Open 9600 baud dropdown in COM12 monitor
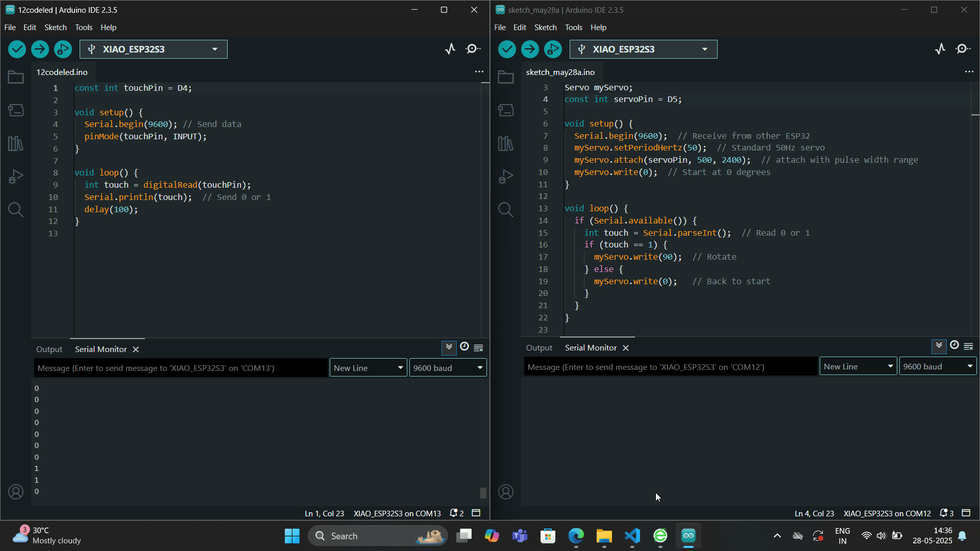Screen dimensions: 980x551 pyautogui.click(x=938, y=366)
